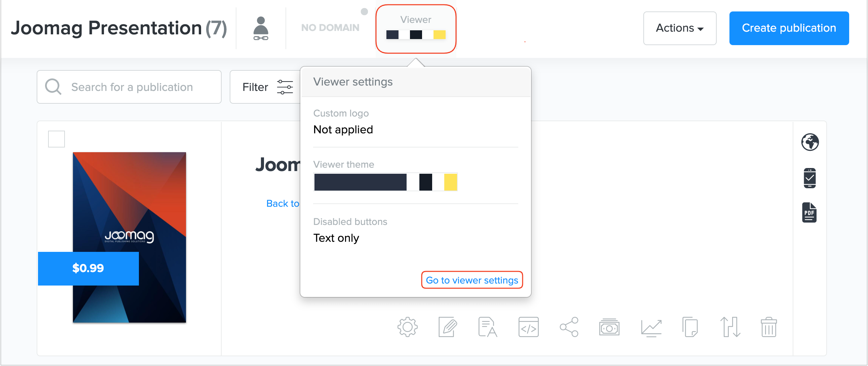Click the PDF document icon
Viewport: 868px width, 366px height.
pos(809,212)
